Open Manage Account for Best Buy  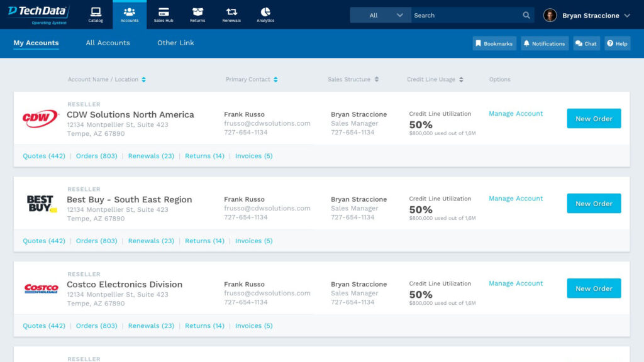click(516, 199)
